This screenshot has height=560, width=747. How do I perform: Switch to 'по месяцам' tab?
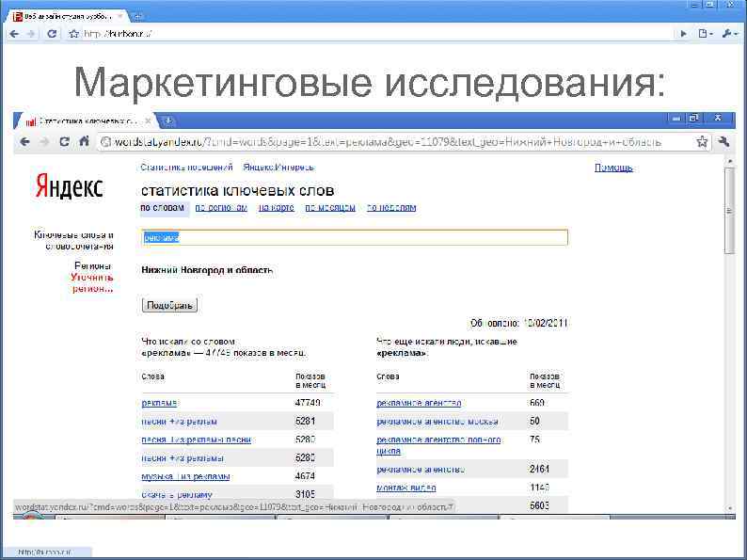[330, 208]
